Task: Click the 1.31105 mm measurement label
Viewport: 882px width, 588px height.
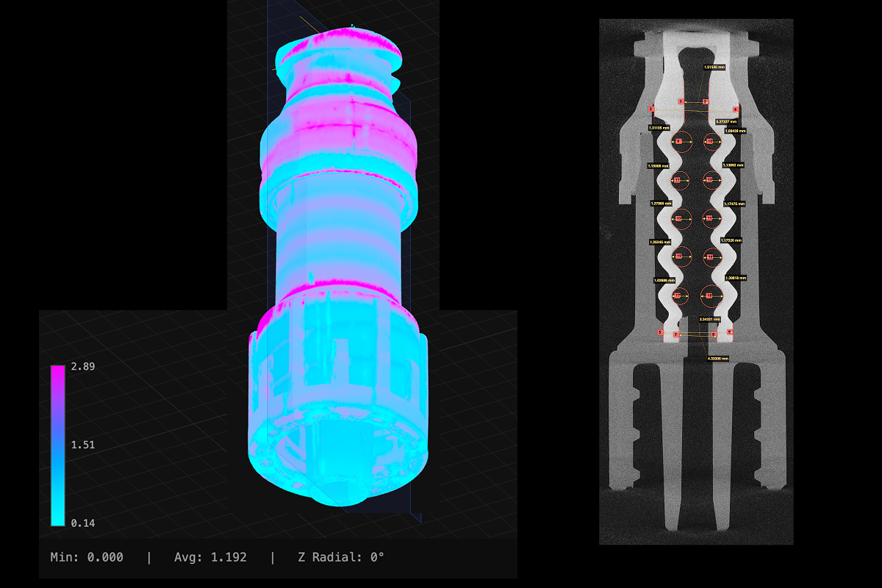Action: pyautogui.click(x=659, y=128)
